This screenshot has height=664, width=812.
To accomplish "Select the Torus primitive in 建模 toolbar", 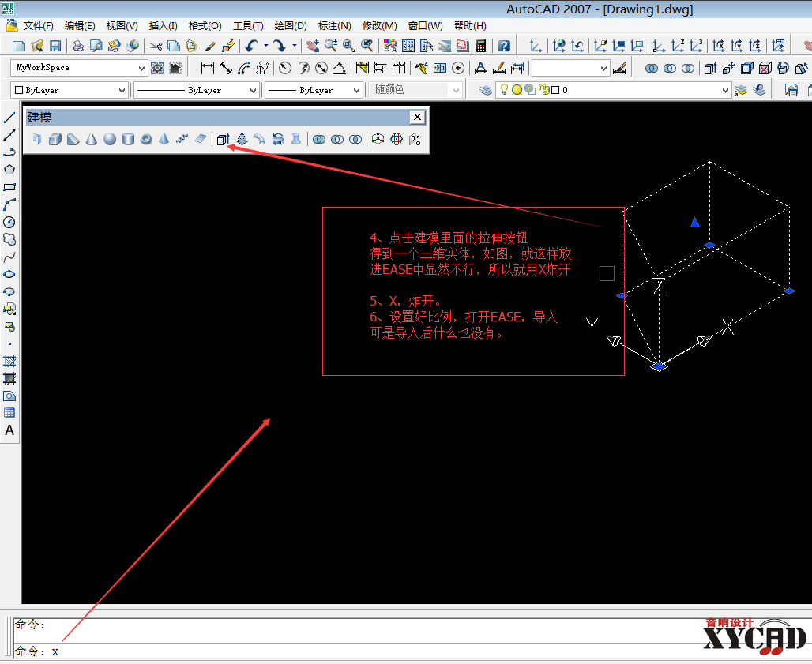I will [146, 139].
